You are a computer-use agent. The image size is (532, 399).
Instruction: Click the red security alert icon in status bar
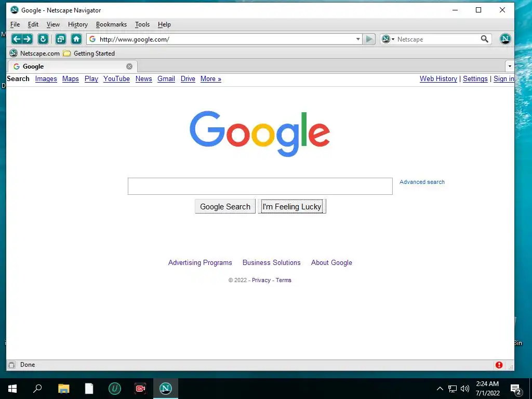click(x=499, y=365)
